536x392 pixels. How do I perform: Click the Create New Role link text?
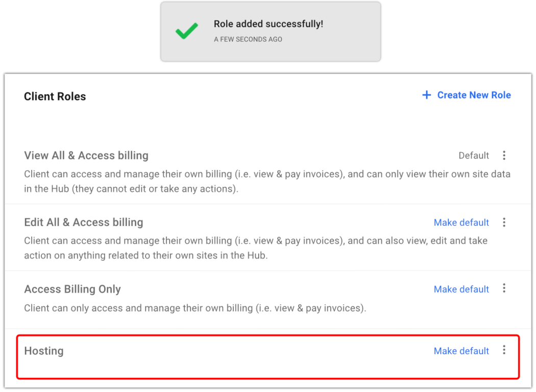click(x=474, y=95)
